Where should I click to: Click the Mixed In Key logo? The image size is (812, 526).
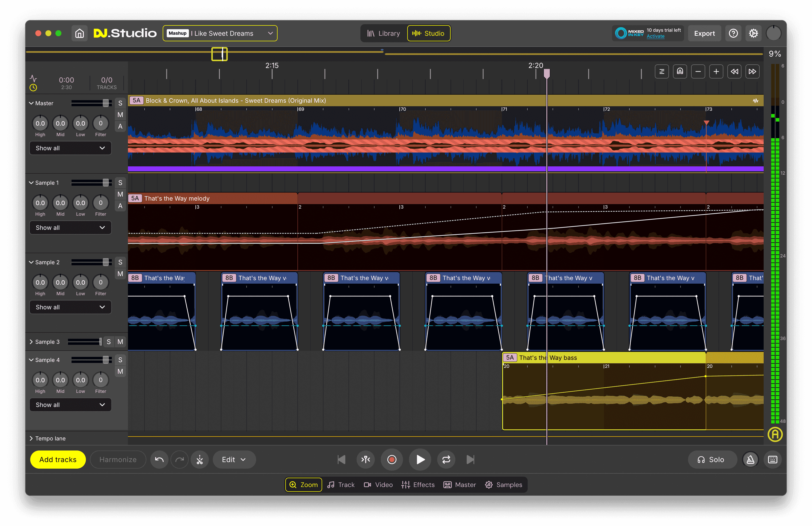[x=629, y=33]
